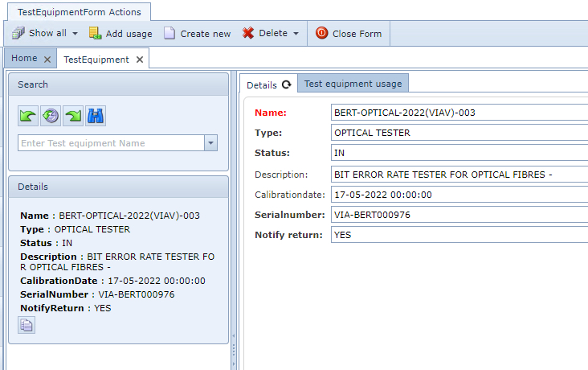Click the Serialnumber field VIA-BERT000976
This screenshot has height=370, width=588.
pyautogui.click(x=458, y=215)
